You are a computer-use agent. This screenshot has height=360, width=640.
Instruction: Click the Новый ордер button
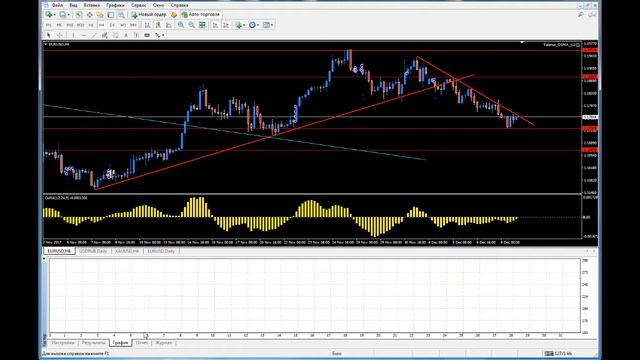149,15
